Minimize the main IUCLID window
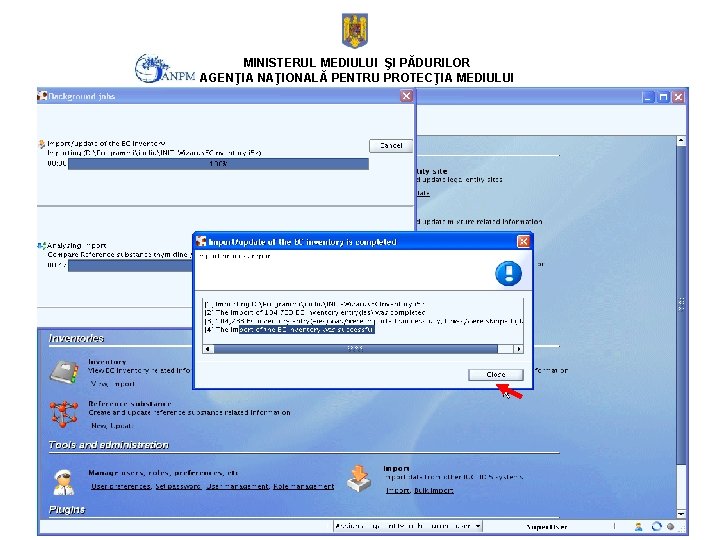The height and width of the screenshot is (540, 720). [x=647, y=97]
